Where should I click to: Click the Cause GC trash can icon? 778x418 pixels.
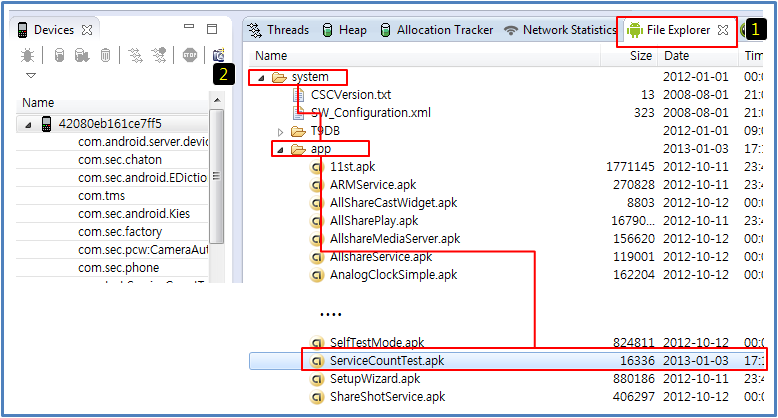[x=105, y=55]
